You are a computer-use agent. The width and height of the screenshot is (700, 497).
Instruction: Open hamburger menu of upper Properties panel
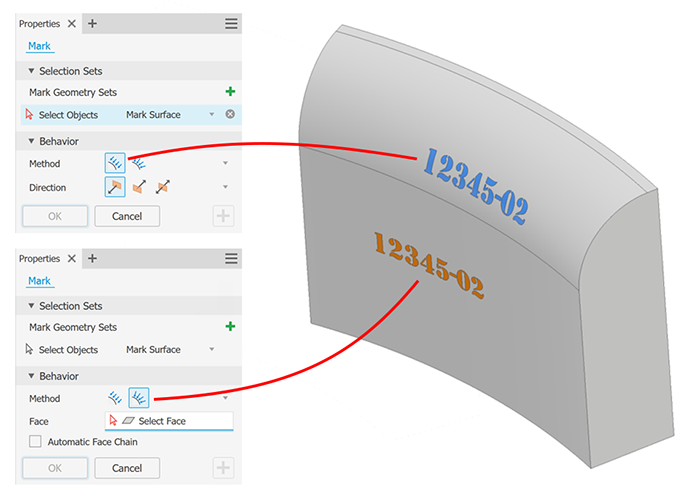[231, 24]
